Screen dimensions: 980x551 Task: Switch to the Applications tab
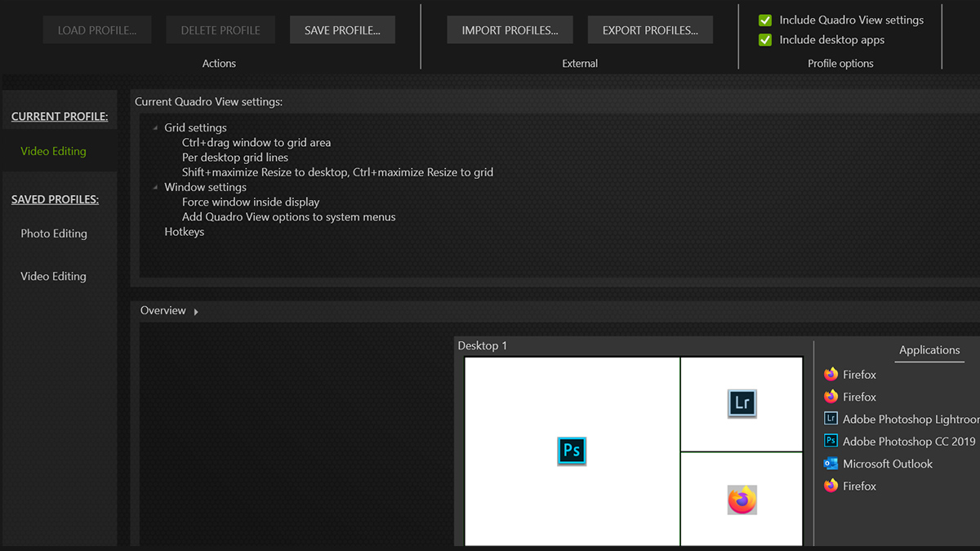click(929, 349)
